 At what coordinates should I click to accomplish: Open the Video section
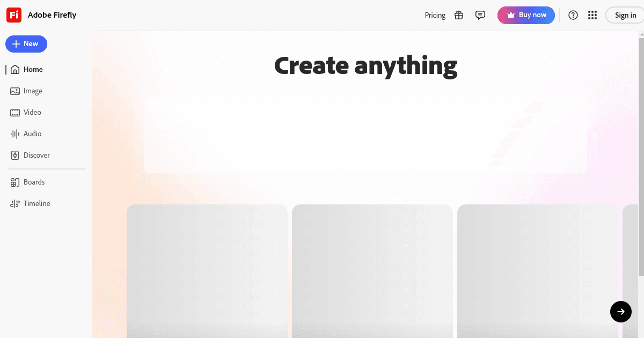[26, 113]
